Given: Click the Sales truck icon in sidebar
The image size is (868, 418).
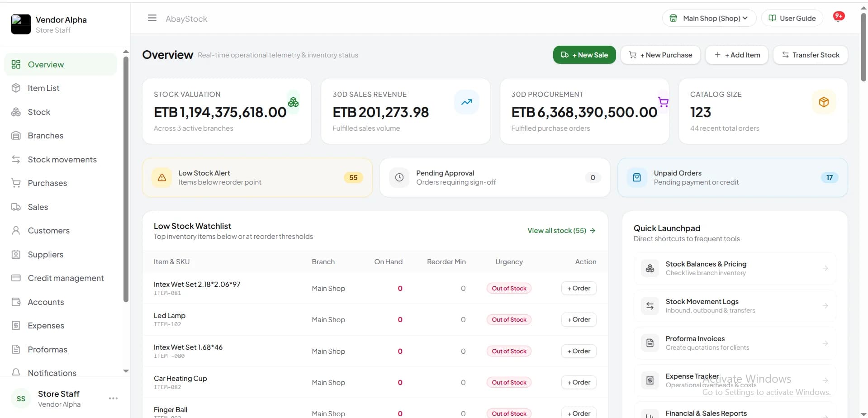Looking at the screenshot, I should pyautogui.click(x=16, y=207).
